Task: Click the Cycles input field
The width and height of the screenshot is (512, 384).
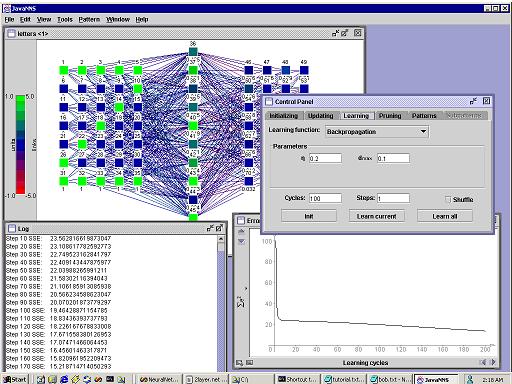Action: tap(325, 198)
